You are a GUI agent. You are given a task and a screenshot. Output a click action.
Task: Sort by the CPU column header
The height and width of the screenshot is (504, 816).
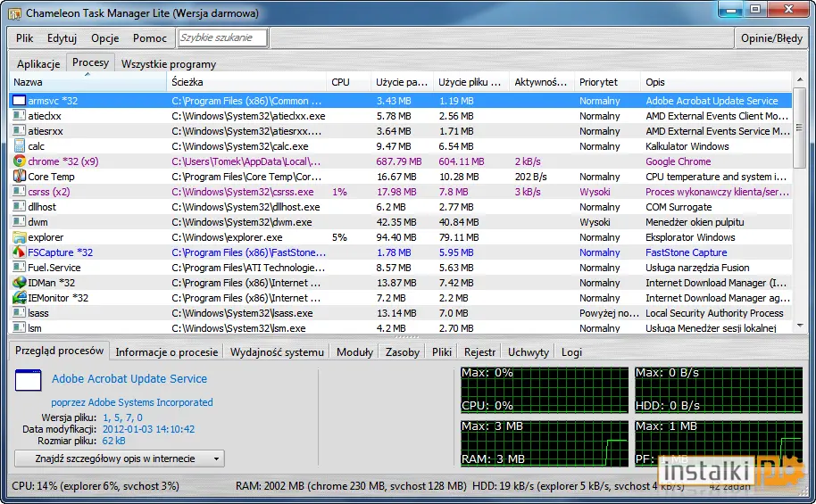348,82
